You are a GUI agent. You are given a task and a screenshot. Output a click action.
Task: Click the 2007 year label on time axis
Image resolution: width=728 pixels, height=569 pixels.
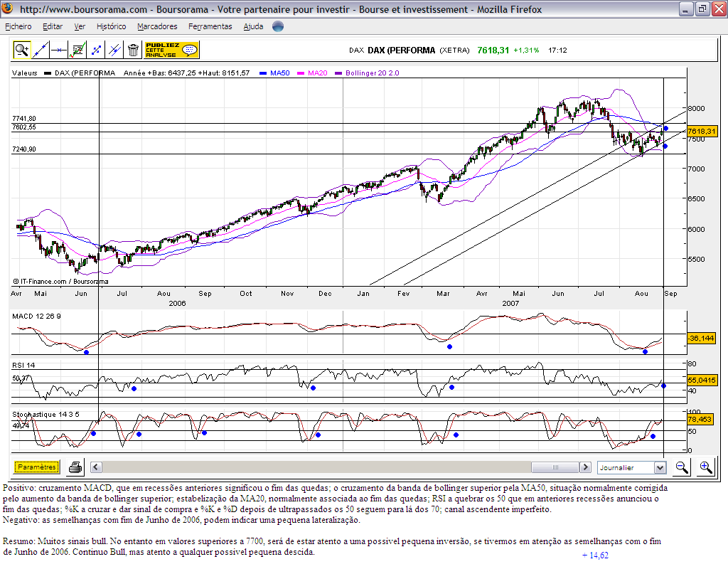[510, 303]
